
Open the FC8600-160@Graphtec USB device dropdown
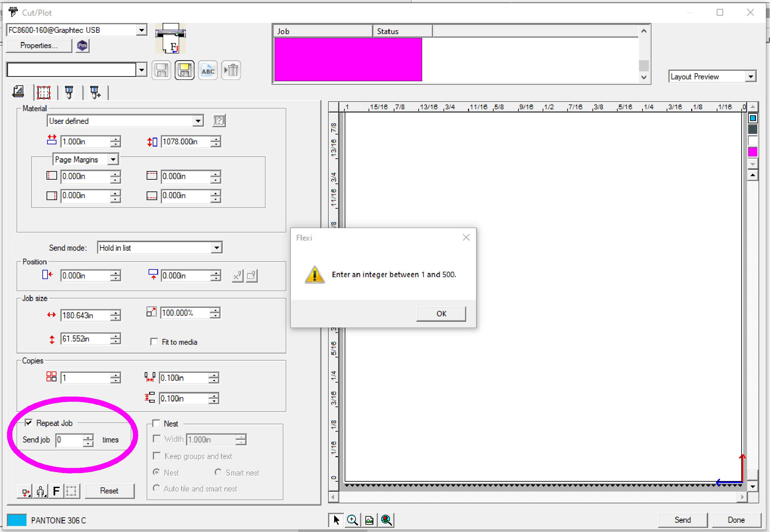tap(142, 30)
